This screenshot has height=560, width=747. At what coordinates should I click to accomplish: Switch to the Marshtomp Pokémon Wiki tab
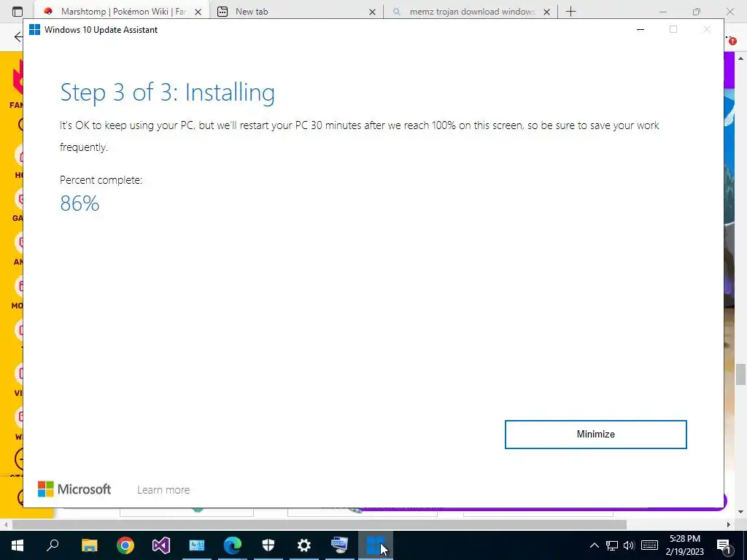click(122, 12)
